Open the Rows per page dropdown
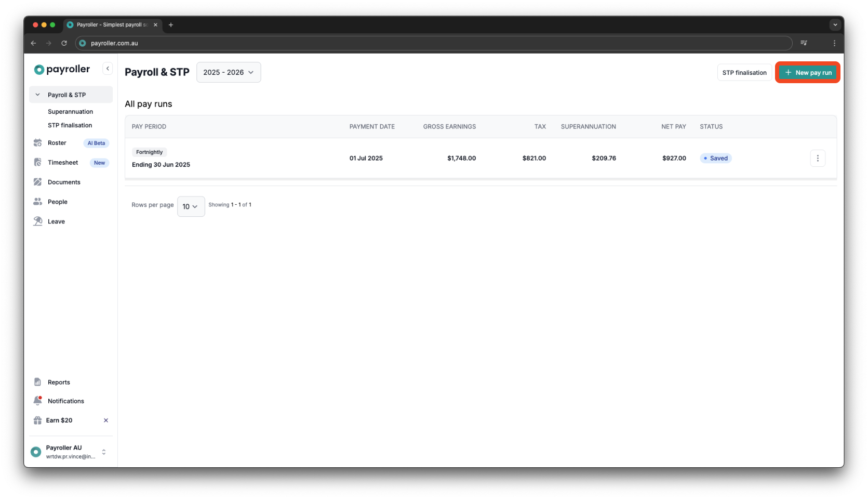The image size is (868, 499). [x=191, y=206]
